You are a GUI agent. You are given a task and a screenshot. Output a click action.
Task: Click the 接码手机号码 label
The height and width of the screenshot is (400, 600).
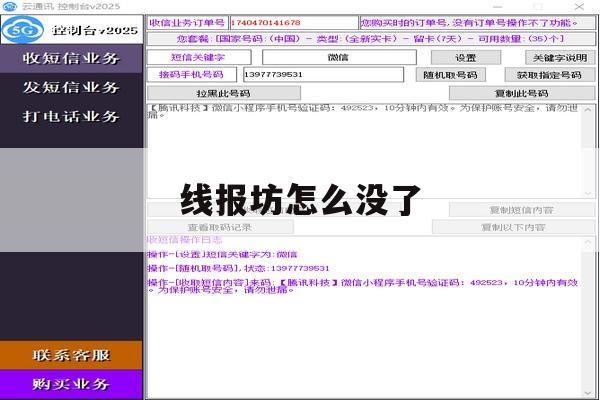click(192, 75)
